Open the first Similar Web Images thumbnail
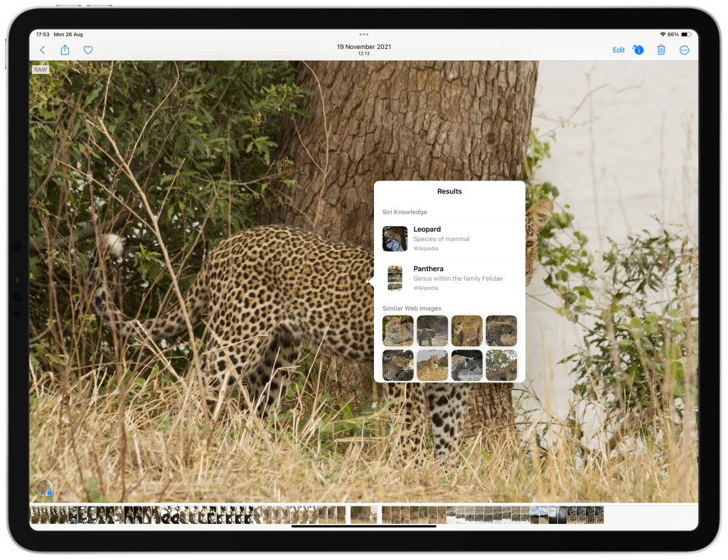This screenshot has width=728, height=560. click(x=397, y=330)
